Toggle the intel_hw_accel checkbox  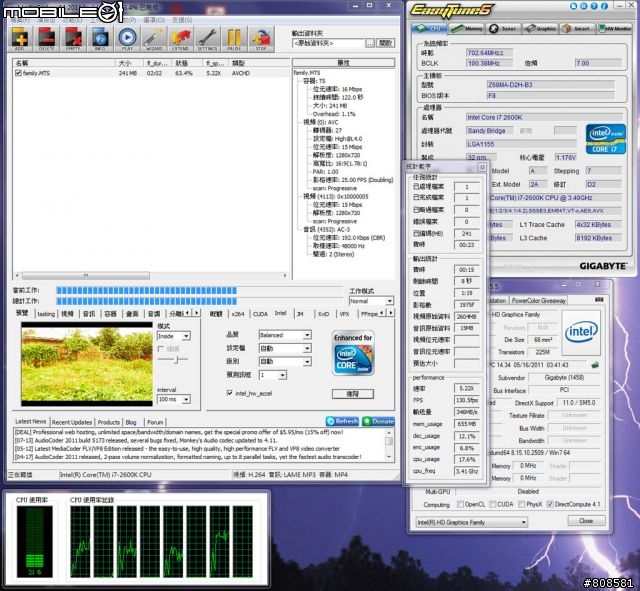coord(231,393)
